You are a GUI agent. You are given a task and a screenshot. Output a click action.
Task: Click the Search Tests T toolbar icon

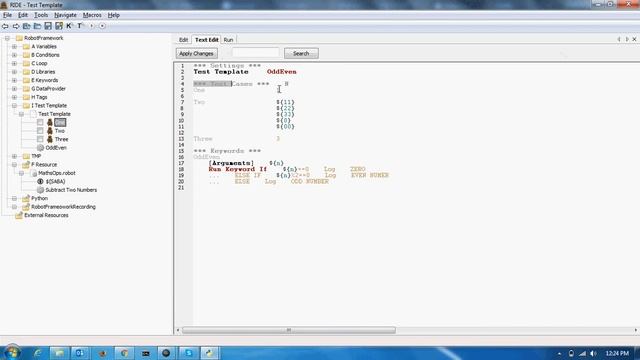coord(80,26)
